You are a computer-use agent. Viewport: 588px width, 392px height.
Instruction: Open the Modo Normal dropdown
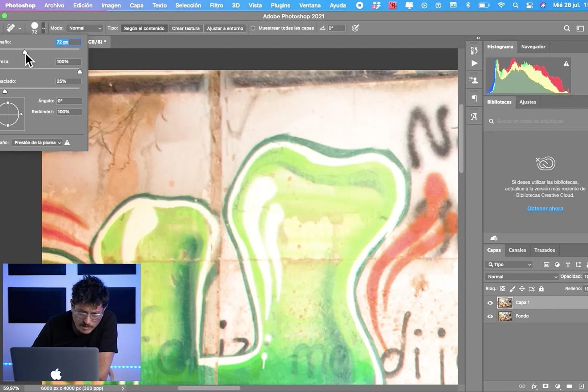point(85,28)
